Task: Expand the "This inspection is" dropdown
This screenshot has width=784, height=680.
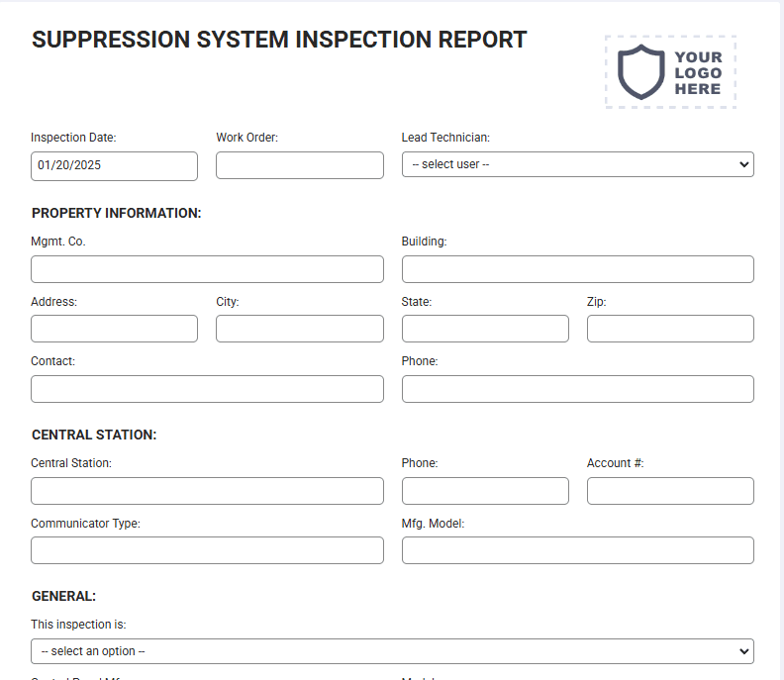Action: click(392, 651)
